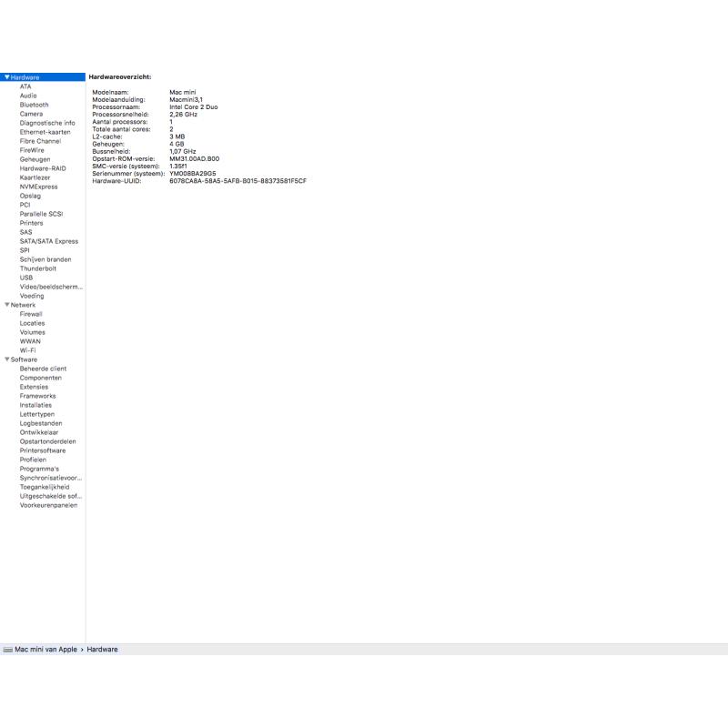Open Opslag section

tap(30, 196)
